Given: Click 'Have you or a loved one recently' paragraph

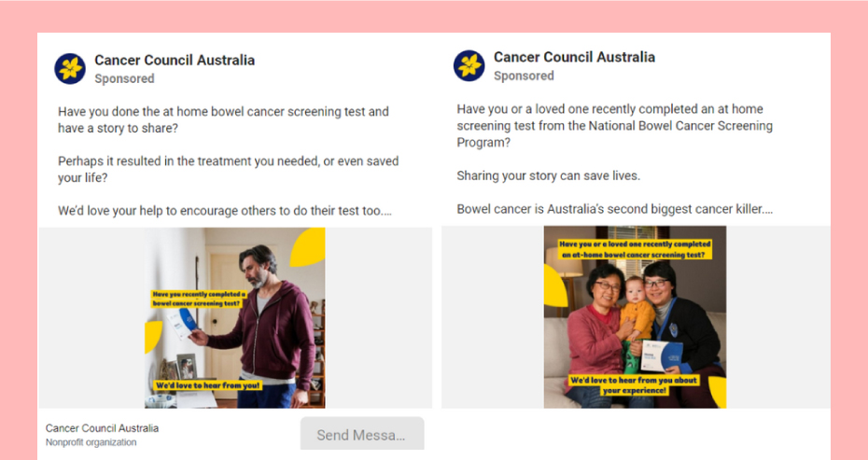Looking at the screenshot, I should coord(614,126).
